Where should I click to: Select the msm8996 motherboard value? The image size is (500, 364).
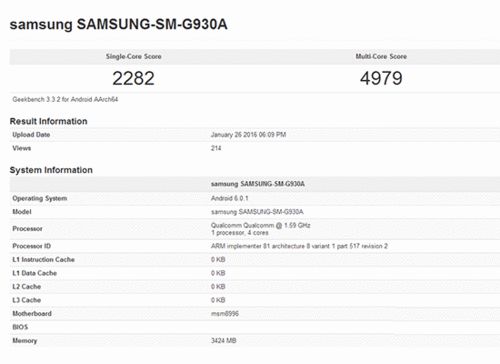(x=225, y=314)
